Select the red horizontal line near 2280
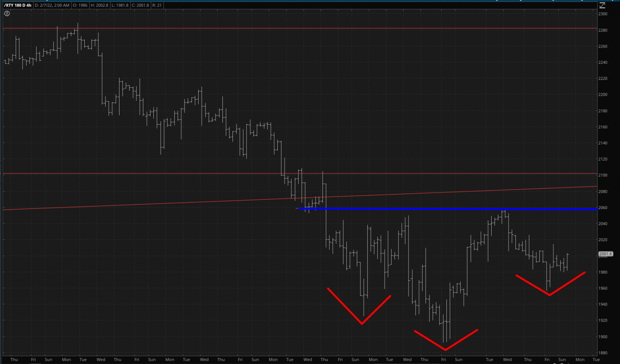Viewport: 620px width, 364px height. [300, 28]
